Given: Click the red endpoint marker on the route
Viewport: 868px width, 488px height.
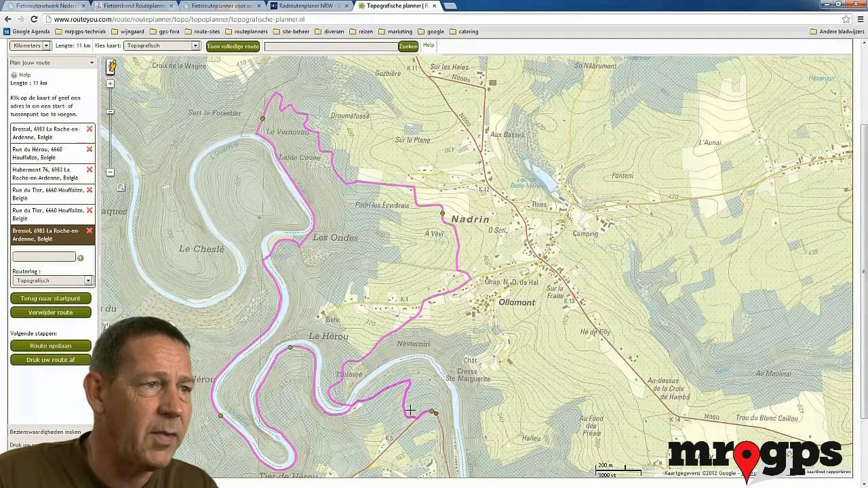Looking at the screenshot, I should tap(436, 413).
